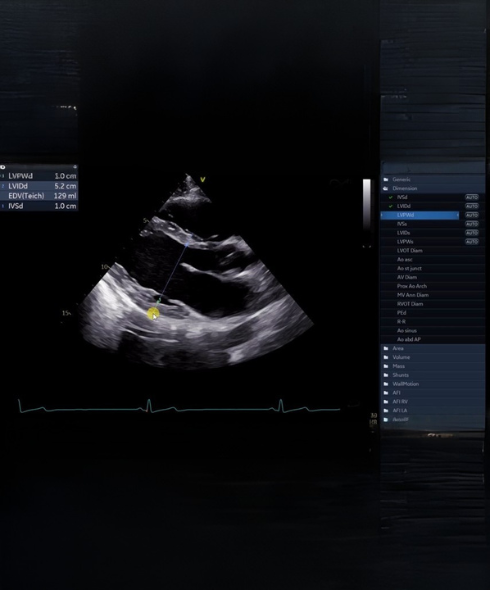Click the yellow V probe orientation marker
The width and height of the screenshot is (490, 590).
[x=203, y=179]
